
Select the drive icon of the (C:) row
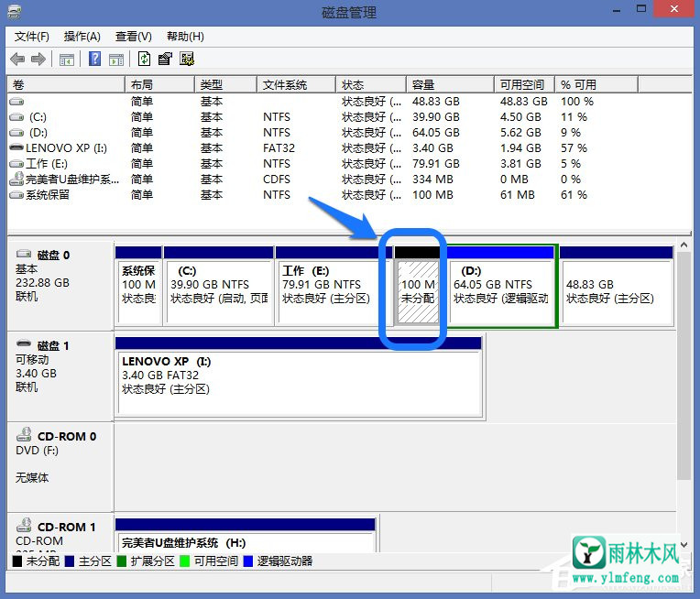click(x=16, y=117)
